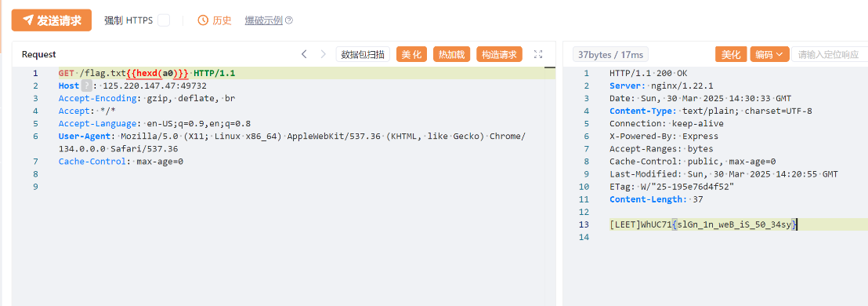Click the Content-Type: text/plain line
Screen dimensions: 868x306
[711, 111]
